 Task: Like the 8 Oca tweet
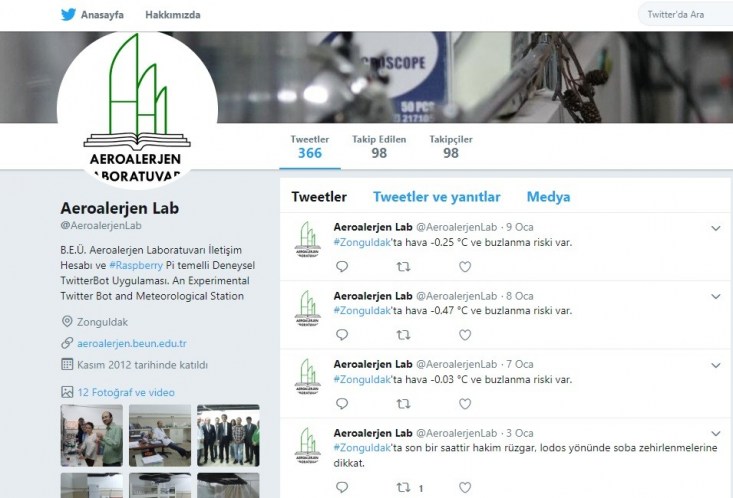[x=465, y=335]
